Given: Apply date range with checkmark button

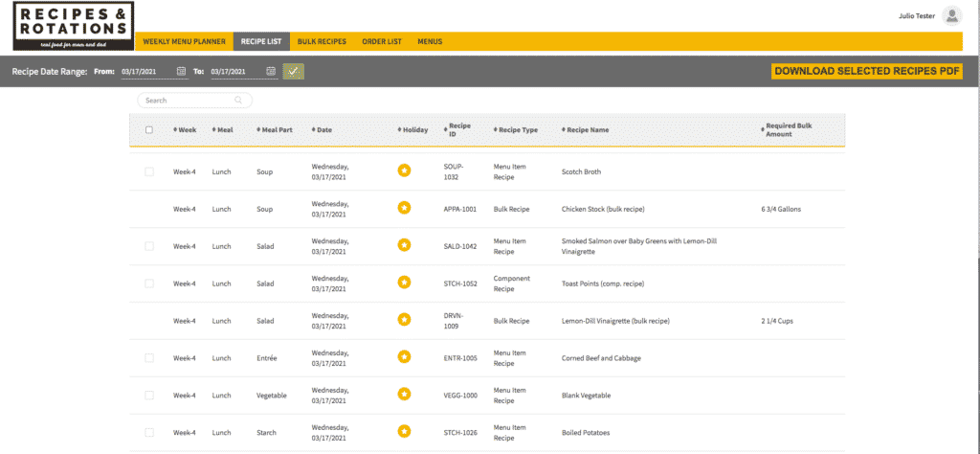Looking at the screenshot, I should pyautogui.click(x=293, y=71).
